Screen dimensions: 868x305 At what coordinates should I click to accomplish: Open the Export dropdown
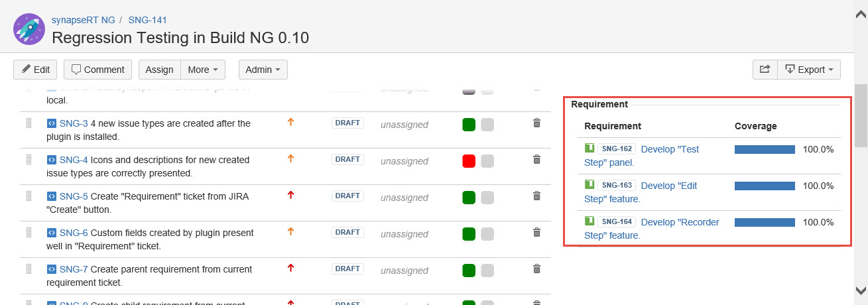point(809,70)
